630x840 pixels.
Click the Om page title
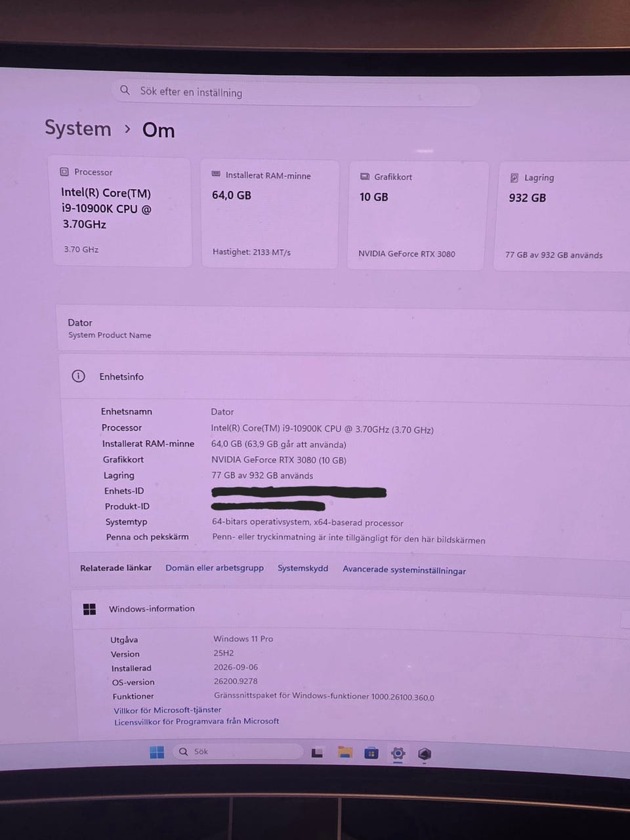(x=159, y=130)
